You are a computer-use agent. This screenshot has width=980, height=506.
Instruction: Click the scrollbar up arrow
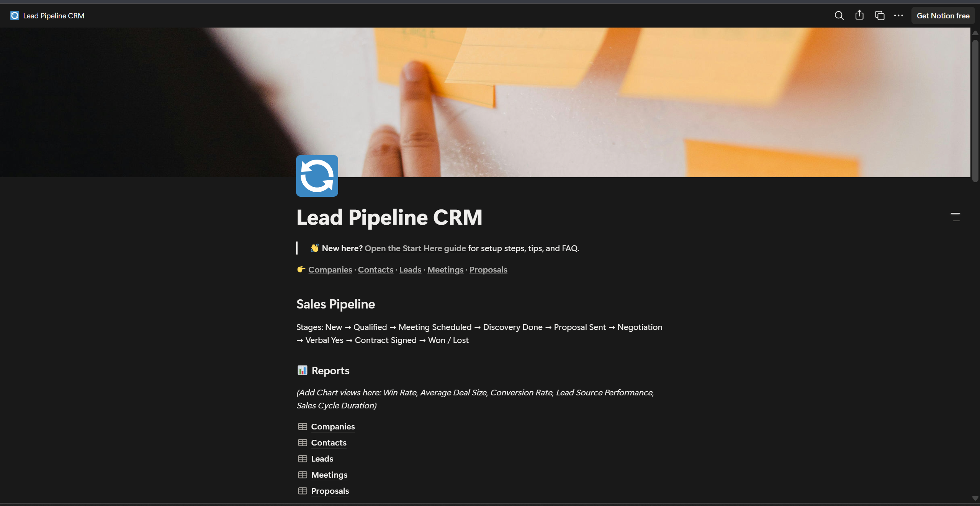click(975, 33)
